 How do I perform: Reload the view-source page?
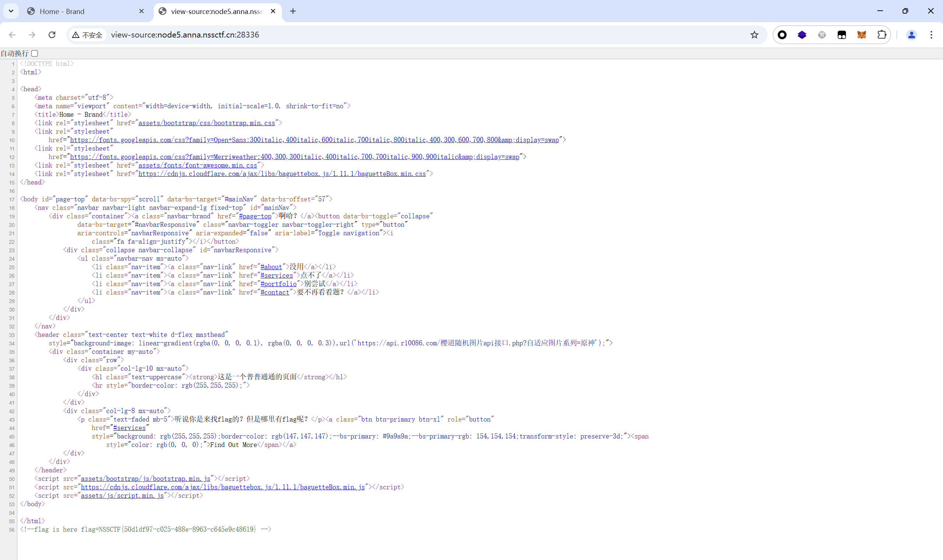tap(52, 35)
